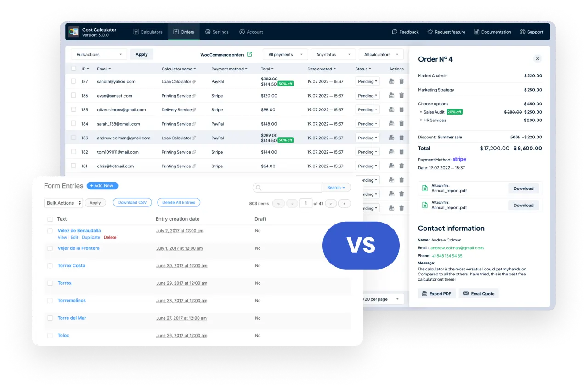This screenshot has height=390, width=588.
Task: Open WooCommerce orders external link icon
Action: point(249,54)
